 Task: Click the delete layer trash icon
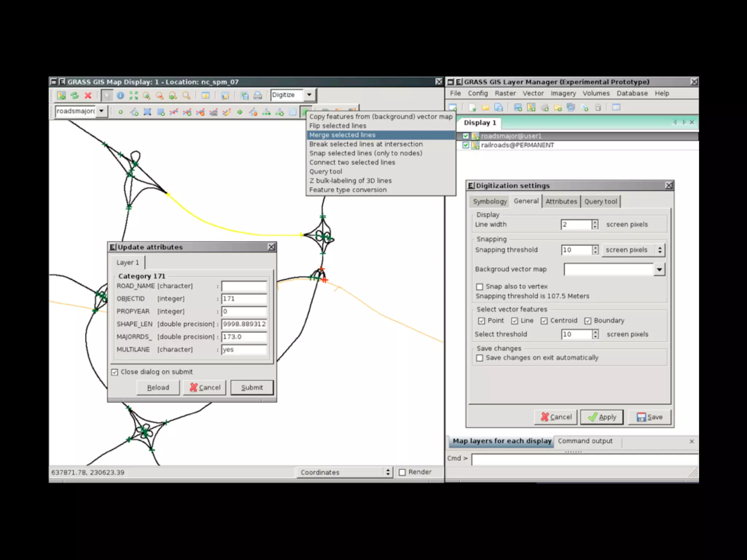[x=598, y=107]
